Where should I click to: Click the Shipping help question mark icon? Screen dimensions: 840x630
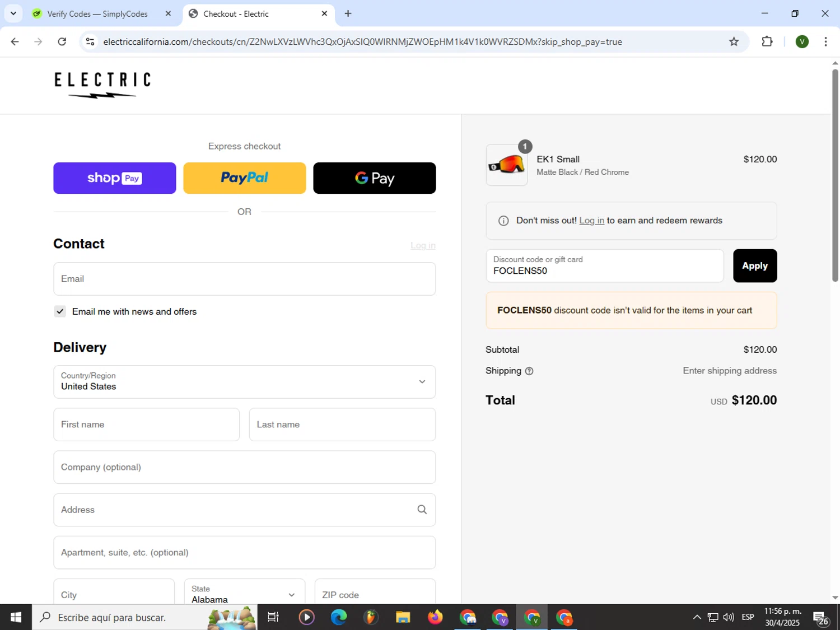point(529,371)
